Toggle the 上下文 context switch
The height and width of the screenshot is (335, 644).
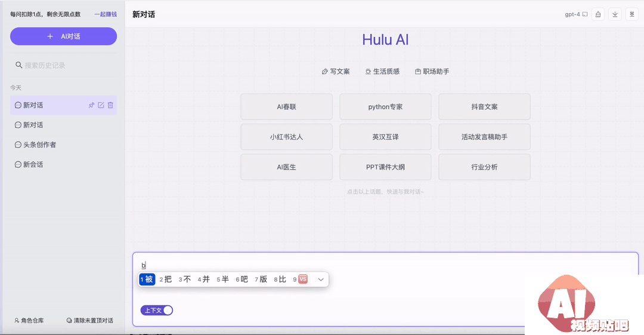tap(156, 311)
